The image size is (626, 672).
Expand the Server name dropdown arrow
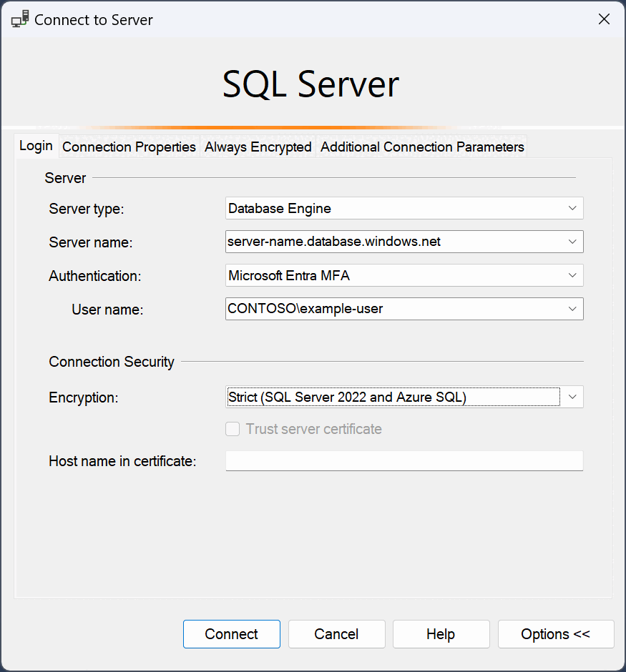pyautogui.click(x=572, y=242)
